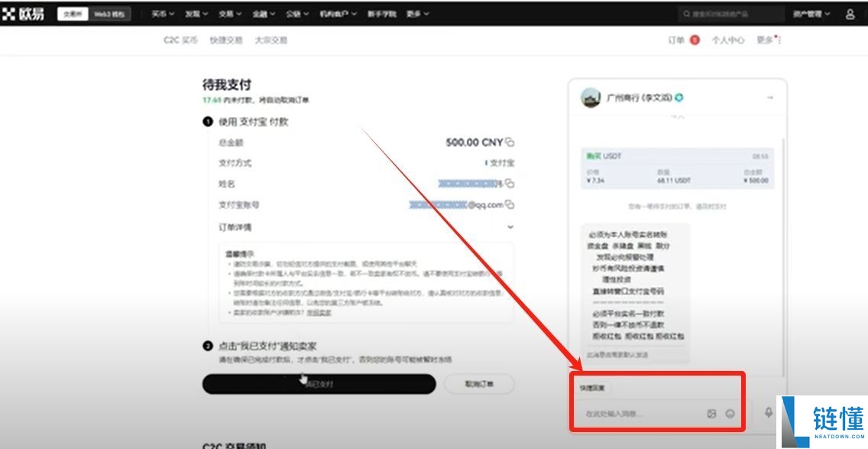Click the 购买 USDT order card in chat
This screenshot has height=449, width=868.
(x=677, y=168)
